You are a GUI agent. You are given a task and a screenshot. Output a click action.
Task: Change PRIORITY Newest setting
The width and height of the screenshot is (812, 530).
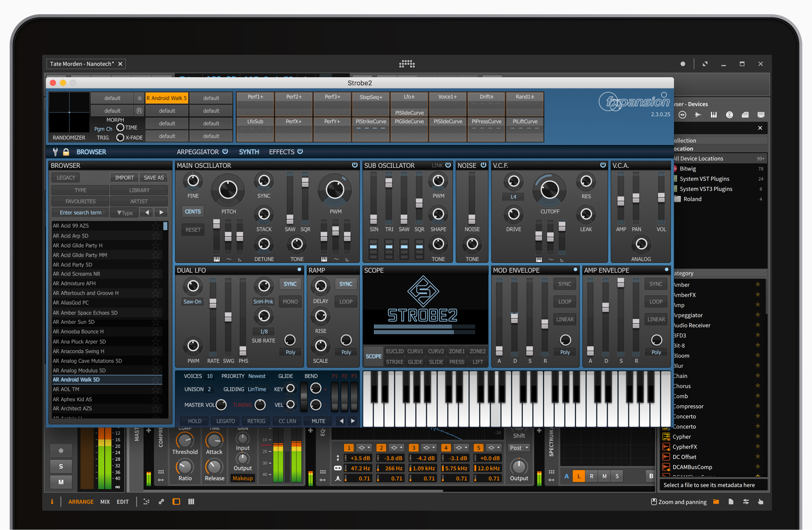tap(257, 376)
